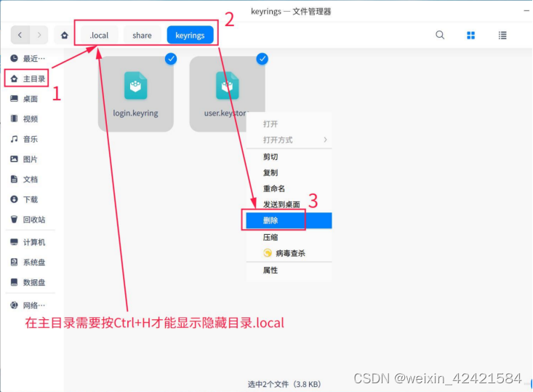This screenshot has height=392, width=533.
Task: Choose 重命名 in the context menu
Action: [289, 188]
